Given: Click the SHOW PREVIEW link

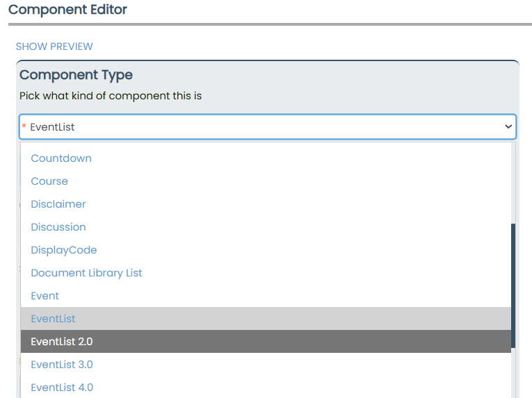Looking at the screenshot, I should (x=54, y=47).
